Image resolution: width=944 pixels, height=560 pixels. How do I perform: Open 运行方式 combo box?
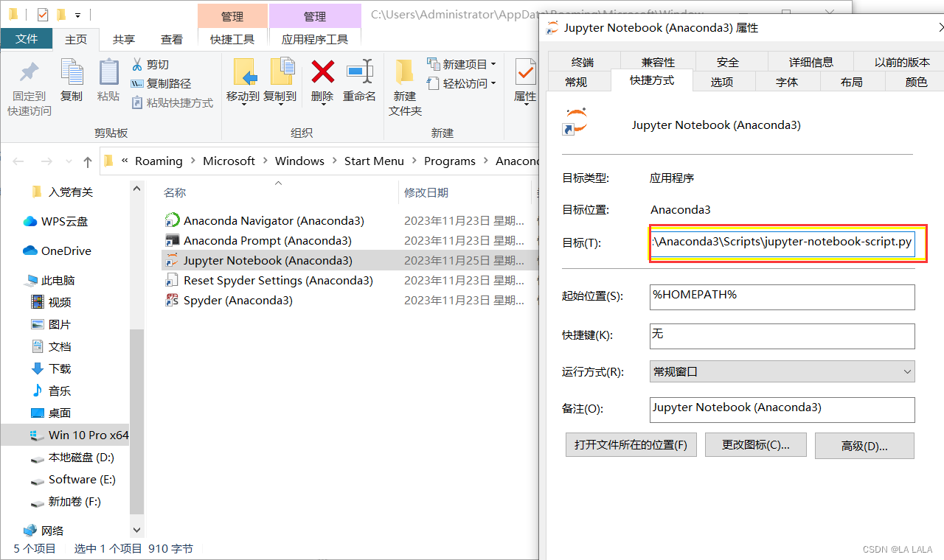point(782,371)
